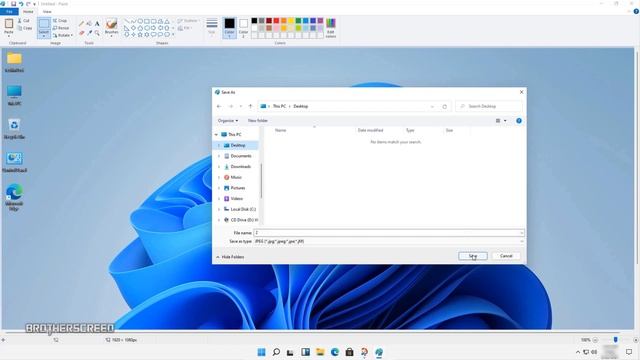640x360 pixels.
Task: Open the Windows Start menu
Action: coord(262,352)
